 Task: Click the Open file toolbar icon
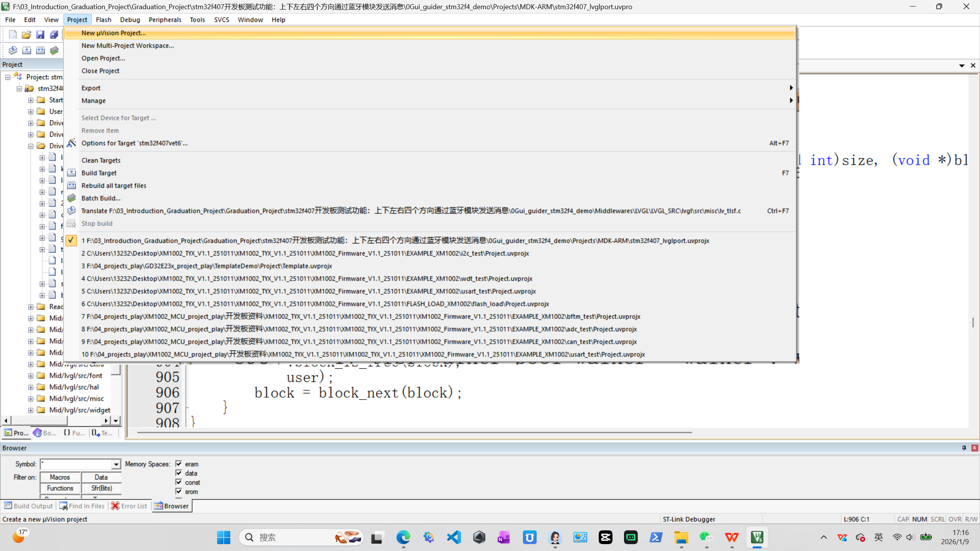pos(26,34)
